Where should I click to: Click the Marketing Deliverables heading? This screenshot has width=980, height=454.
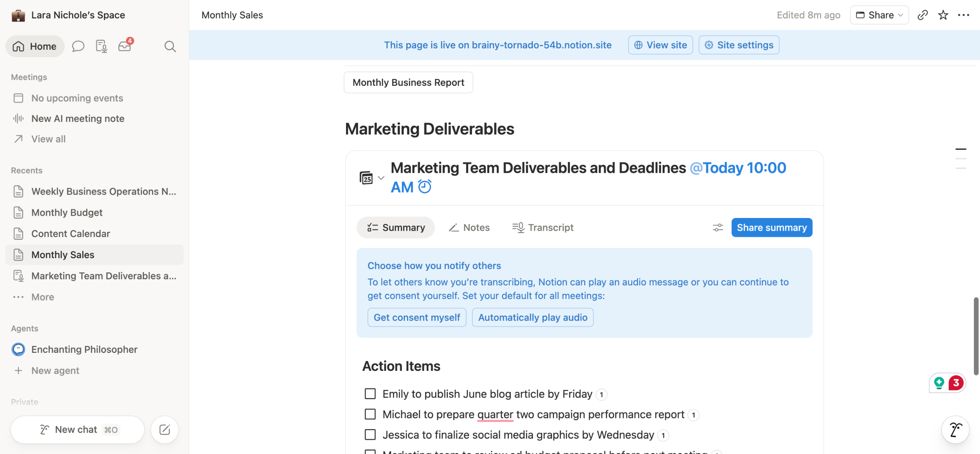pos(430,129)
